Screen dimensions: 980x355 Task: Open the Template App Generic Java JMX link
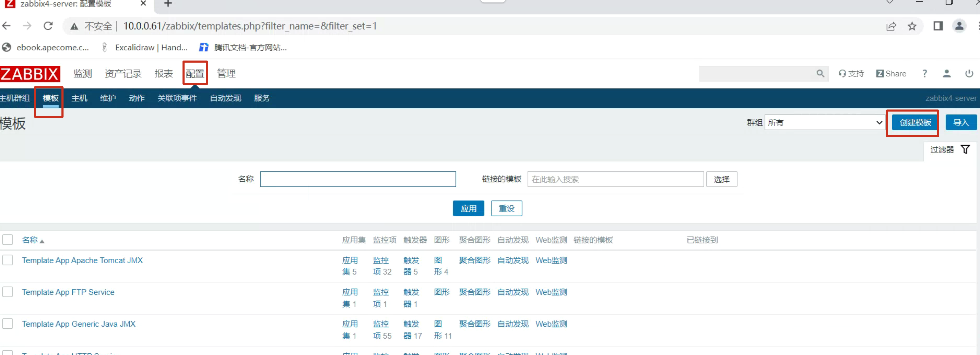[78, 324]
